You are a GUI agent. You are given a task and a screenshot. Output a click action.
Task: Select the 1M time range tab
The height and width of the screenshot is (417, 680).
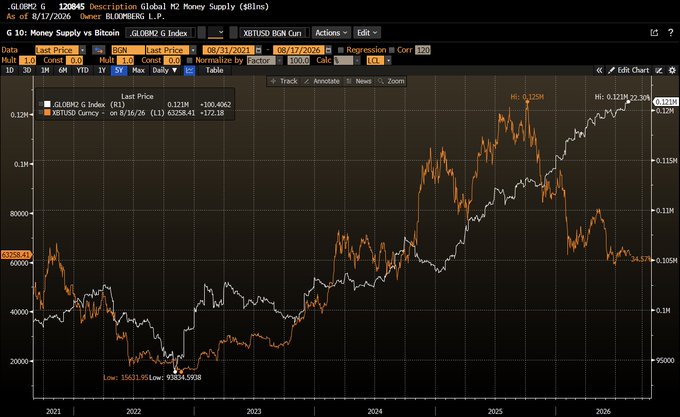click(45, 70)
